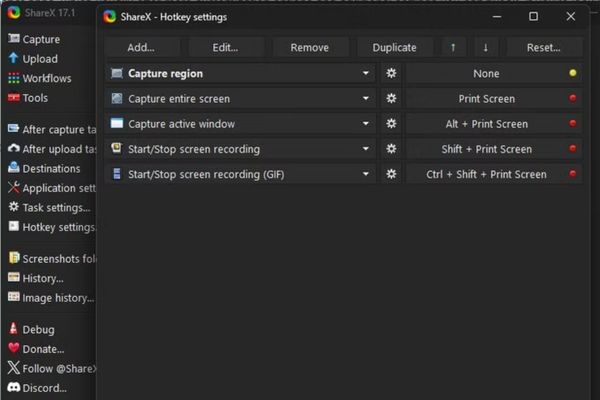Click red status dot for Alt + Print Screen

[573, 124]
